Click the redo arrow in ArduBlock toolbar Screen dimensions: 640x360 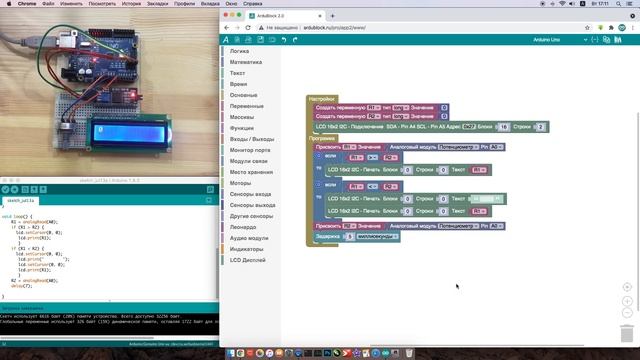pyautogui.click(x=295, y=40)
